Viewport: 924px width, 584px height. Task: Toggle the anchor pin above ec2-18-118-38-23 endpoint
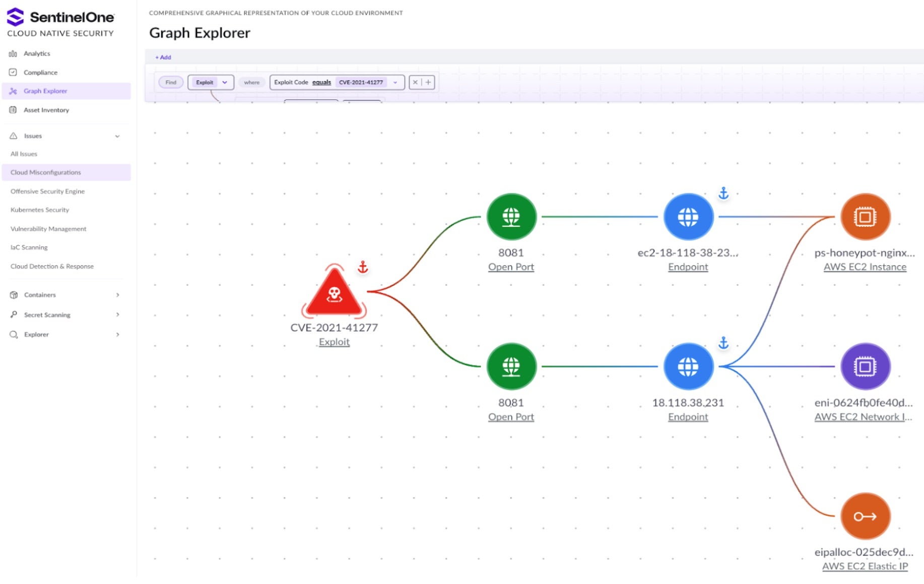coord(723,193)
